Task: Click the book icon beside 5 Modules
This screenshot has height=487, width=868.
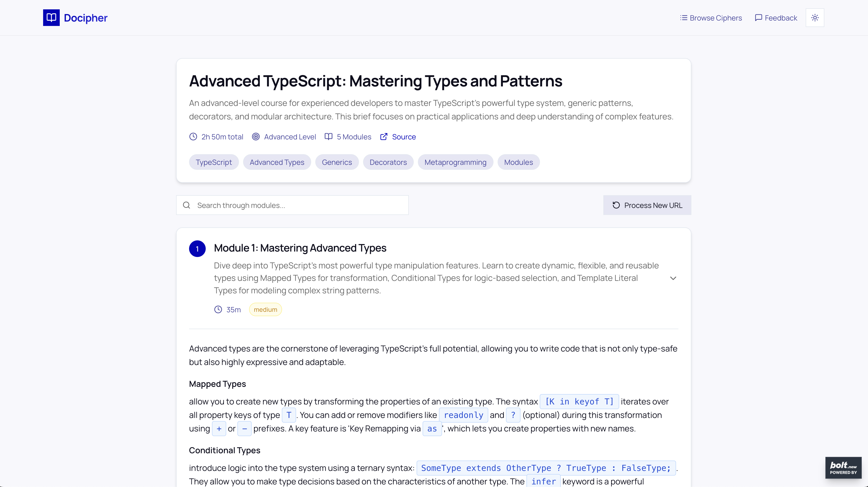Action: (329, 137)
